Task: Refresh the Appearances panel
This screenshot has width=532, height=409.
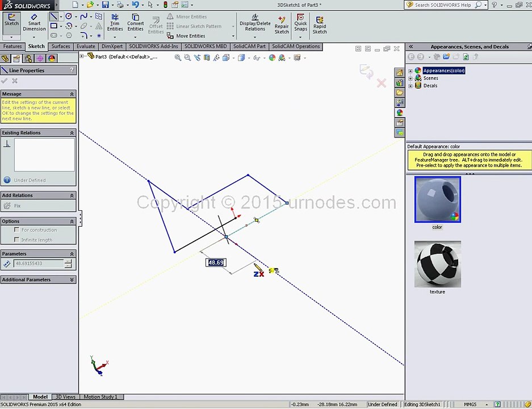Action: [466, 57]
